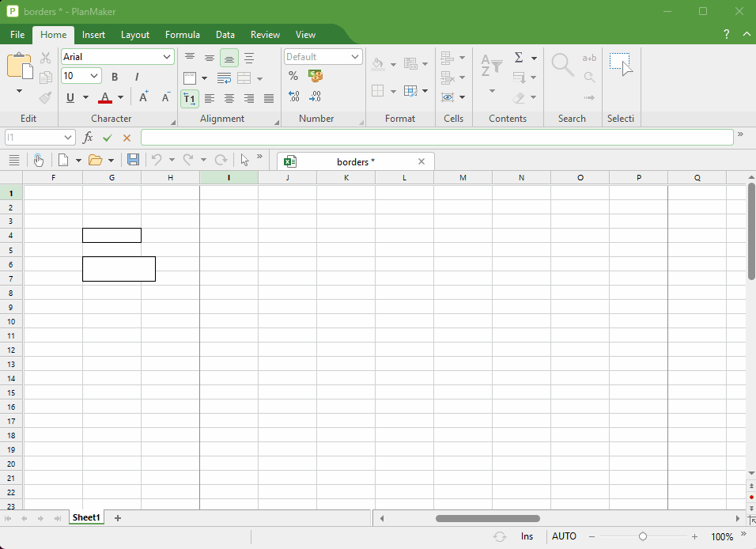
Task: Open the font size dropdown
Action: click(x=95, y=77)
